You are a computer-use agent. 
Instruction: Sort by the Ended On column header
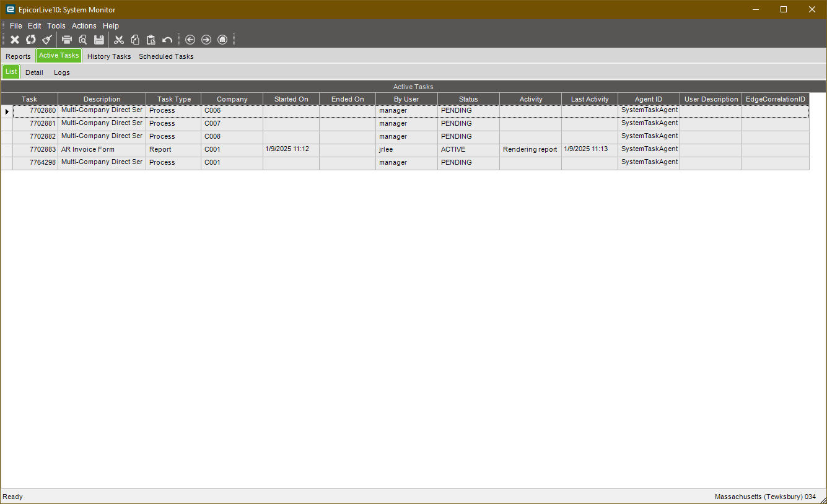[348, 99]
